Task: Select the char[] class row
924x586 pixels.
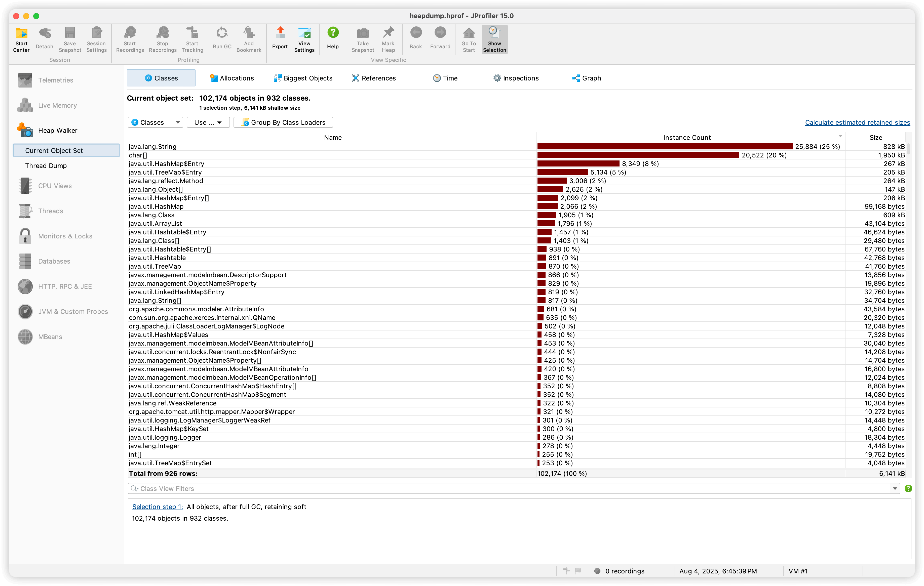Action: (517, 155)
